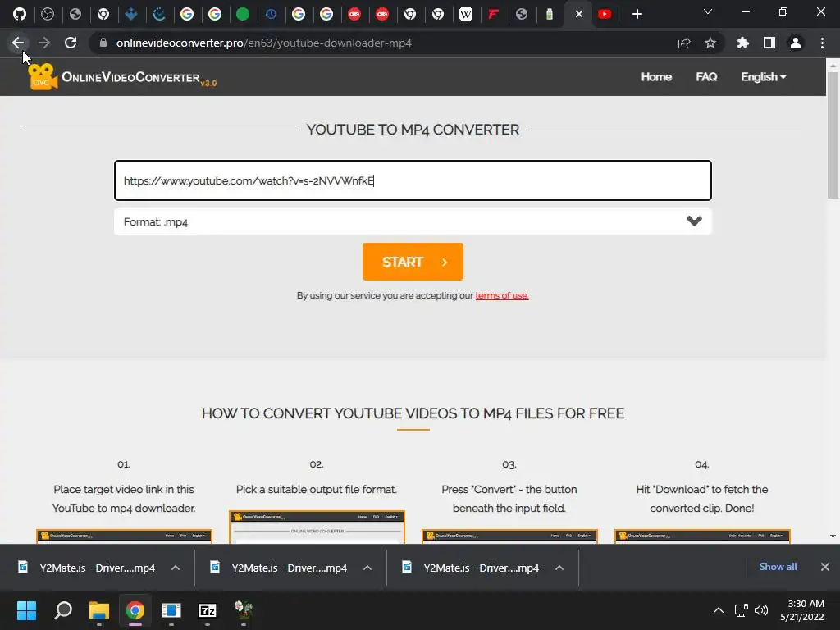The height and width of the screenshot is (630, 840).
Task: Open the Chrome profile avatar
Action: 795,43
